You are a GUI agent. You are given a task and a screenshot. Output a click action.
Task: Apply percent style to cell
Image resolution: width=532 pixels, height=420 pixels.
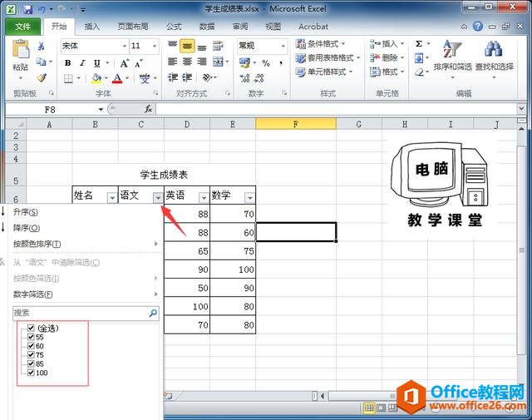tap(266, 63)
